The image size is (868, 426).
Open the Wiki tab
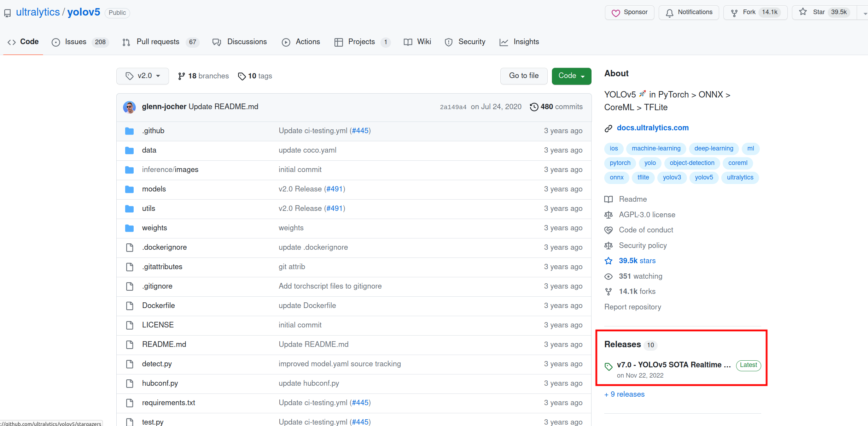click(418, 42)
